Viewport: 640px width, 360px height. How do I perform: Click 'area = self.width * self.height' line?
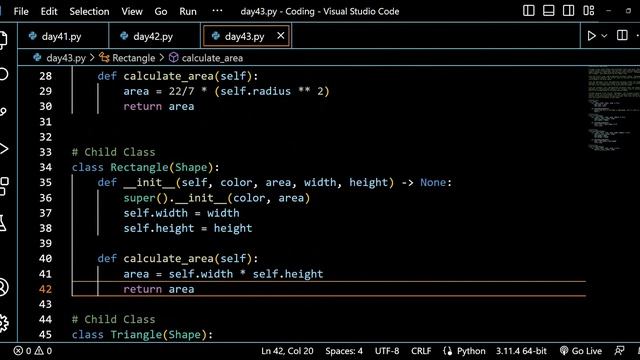coord(223,274)
